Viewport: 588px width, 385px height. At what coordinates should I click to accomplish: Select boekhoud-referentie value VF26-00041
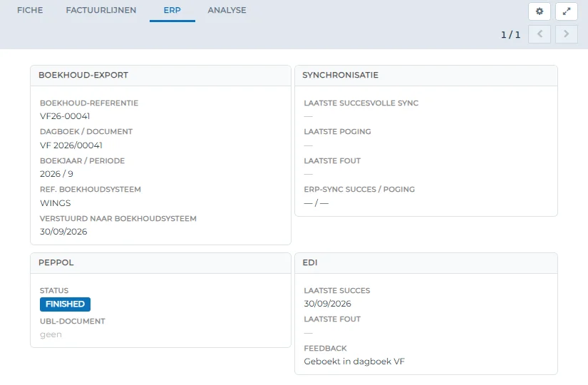pyautogui.click(x=65, y=116)
